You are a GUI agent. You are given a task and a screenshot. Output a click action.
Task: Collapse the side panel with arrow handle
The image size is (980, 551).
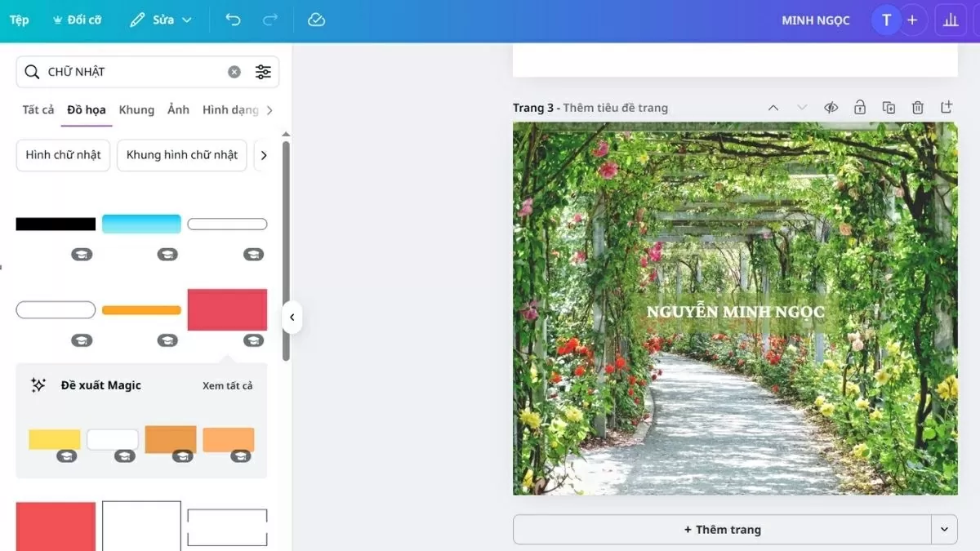click(292, 318)
